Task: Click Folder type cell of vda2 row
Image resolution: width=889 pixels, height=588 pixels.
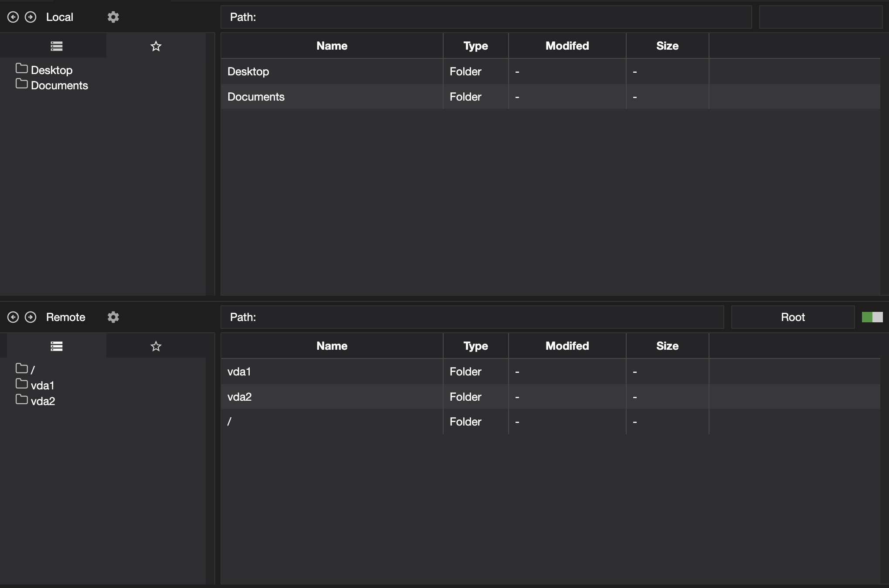Action: click(476, 397)
